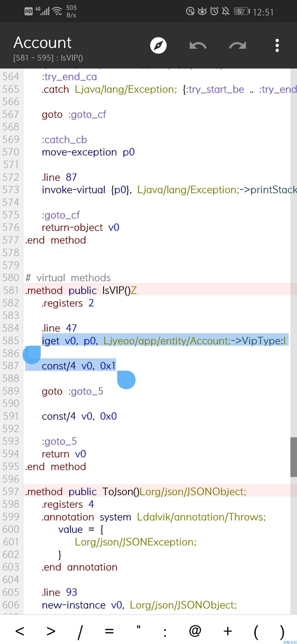Open the compass navigation icon
Screen dimensions: 297x644
click(158, 45)
